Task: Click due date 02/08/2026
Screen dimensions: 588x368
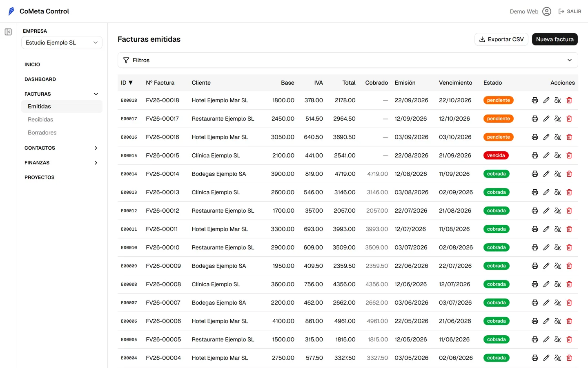Action: (x=456, y=247)
